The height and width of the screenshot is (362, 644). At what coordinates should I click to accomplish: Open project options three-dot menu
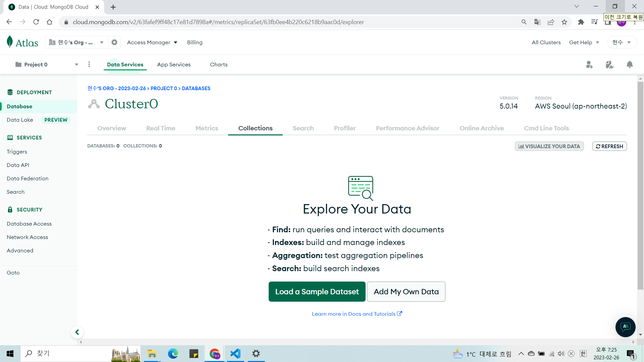pos(89,64)
